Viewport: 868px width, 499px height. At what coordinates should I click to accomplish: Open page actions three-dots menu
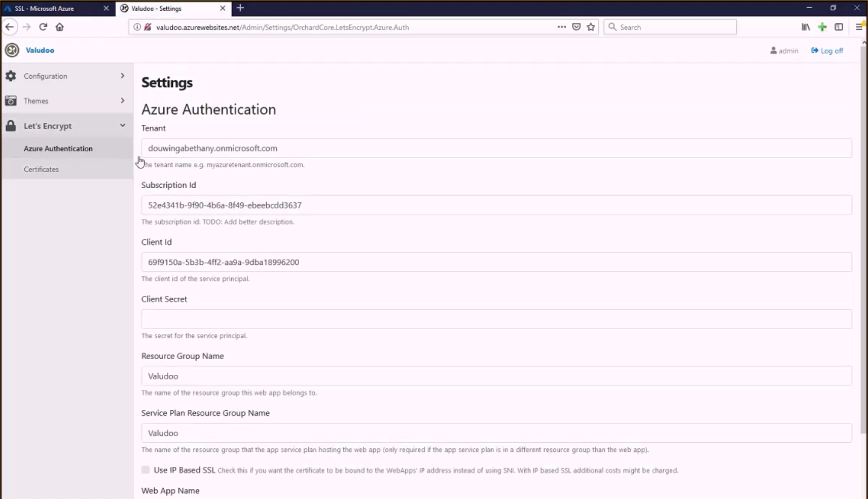tap(562, 27)
